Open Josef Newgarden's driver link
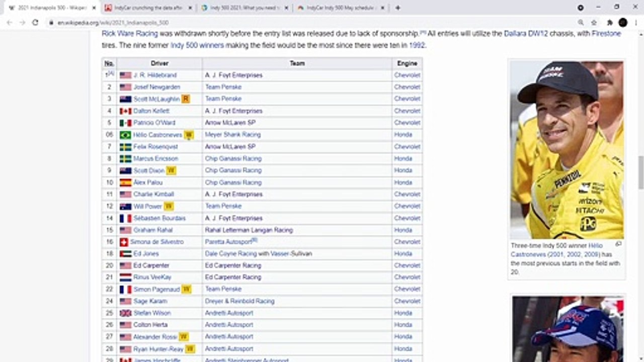 click(x=156, y=87)
